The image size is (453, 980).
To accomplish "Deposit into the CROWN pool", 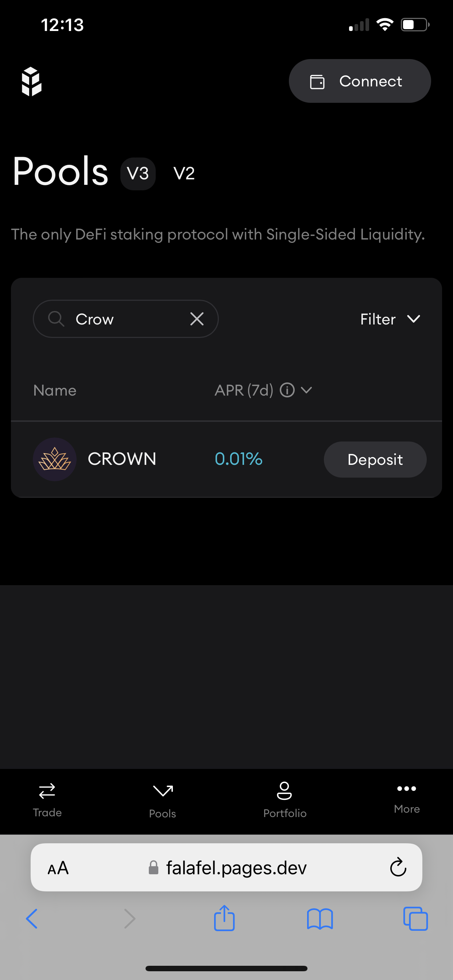I will pos(375,459).
